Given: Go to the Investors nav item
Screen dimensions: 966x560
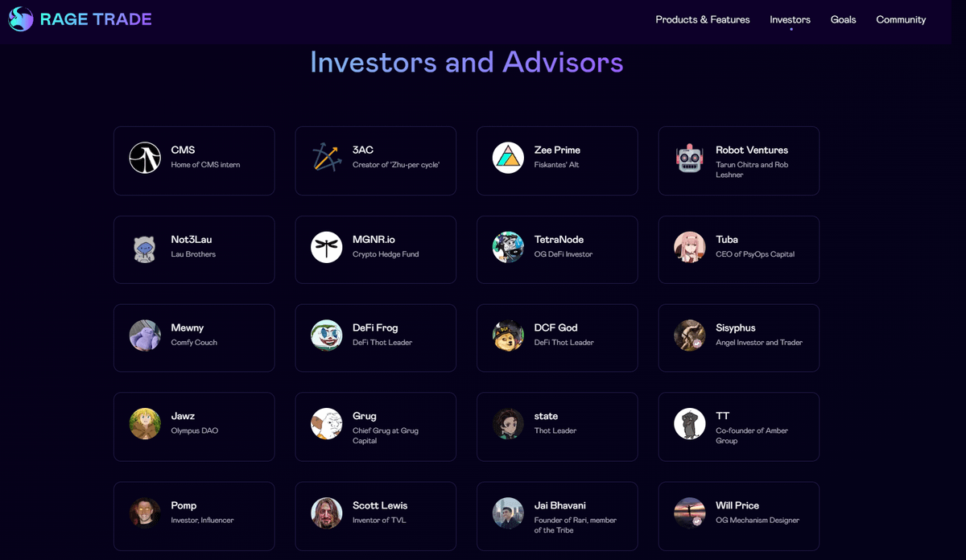Looking at the screenshot, I should pyautogui.click(x=790, y=19).
